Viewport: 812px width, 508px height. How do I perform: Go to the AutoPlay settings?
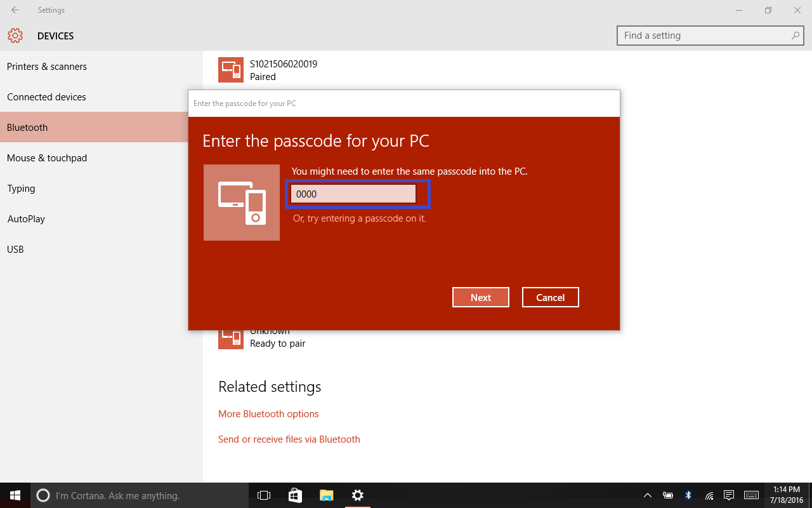tap(26, 219)
